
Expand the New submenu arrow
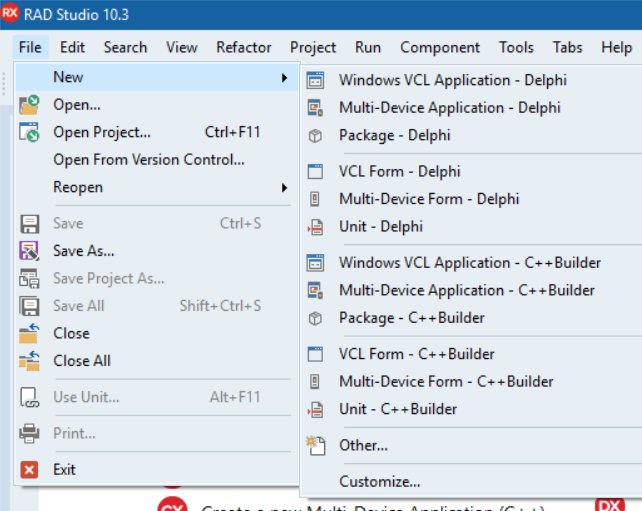284,77
